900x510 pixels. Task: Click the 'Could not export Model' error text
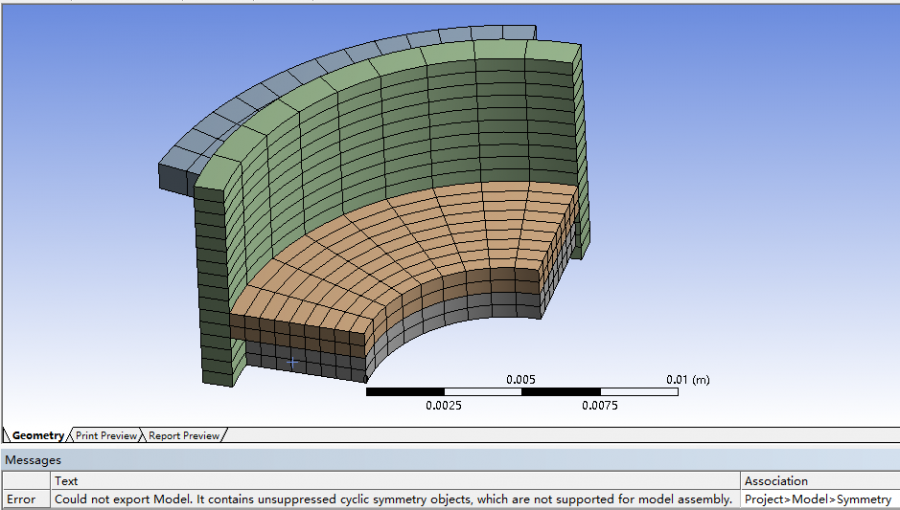click(393, 499)
